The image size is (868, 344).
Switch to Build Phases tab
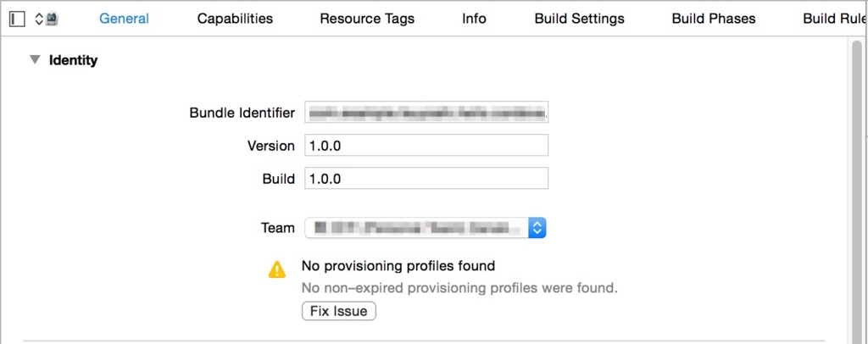[x=714, y=19]
